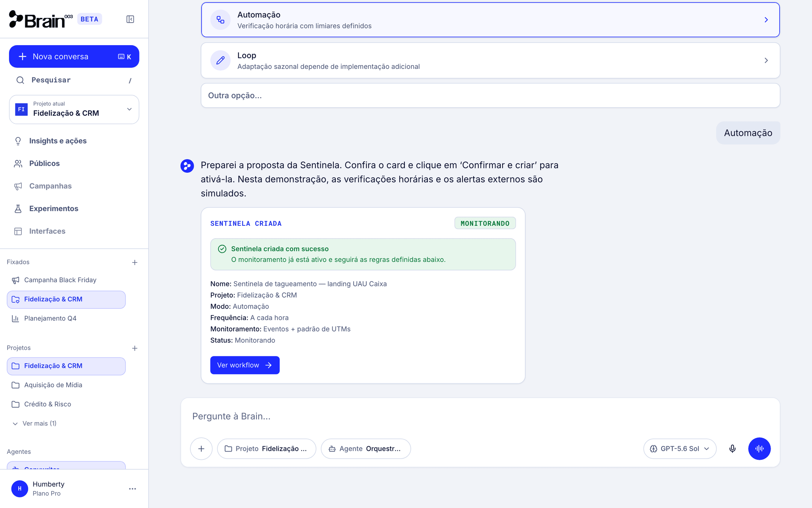Image resolution: width=812 pixels, height=508 pixels.
Task: Click the Loop pencil icon
Action: point(220,60)
